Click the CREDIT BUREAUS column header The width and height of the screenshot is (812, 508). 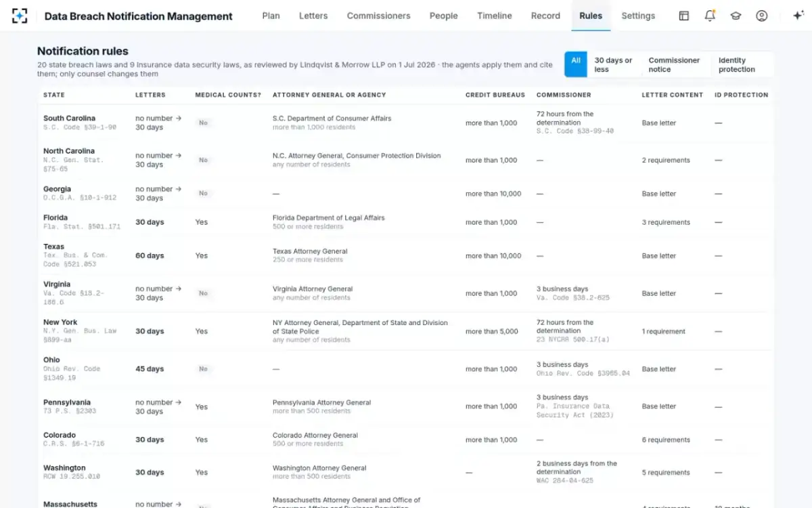point(495,95)
